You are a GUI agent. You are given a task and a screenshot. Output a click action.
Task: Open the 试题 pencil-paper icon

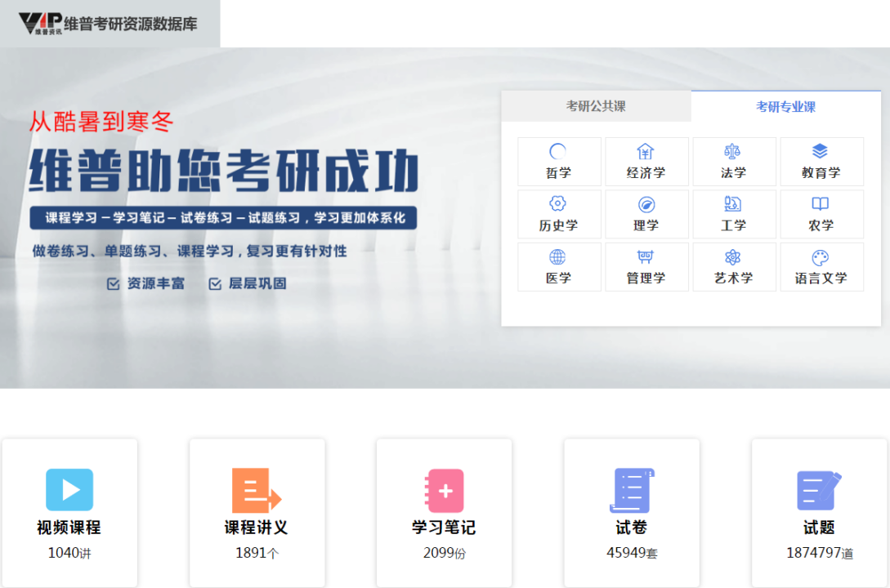(x=819, y=490)
